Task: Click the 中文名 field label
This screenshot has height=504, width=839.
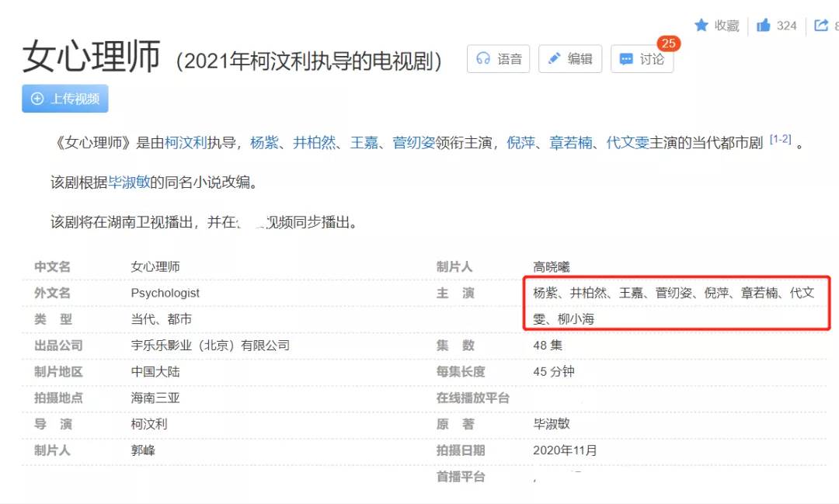Action: (53, 266)
